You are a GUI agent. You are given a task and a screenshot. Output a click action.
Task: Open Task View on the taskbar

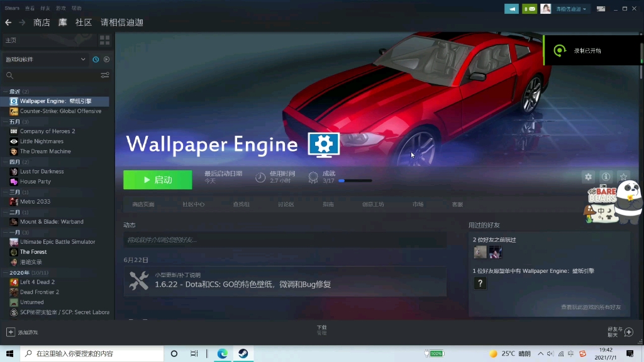[x=194, y=353]
